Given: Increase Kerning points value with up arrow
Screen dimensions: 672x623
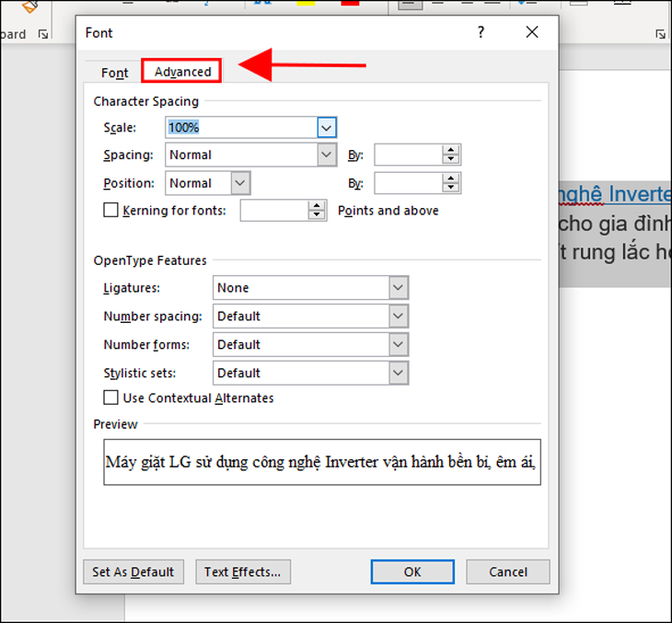Looking at the screenshot, I should (x=317, y=206).
